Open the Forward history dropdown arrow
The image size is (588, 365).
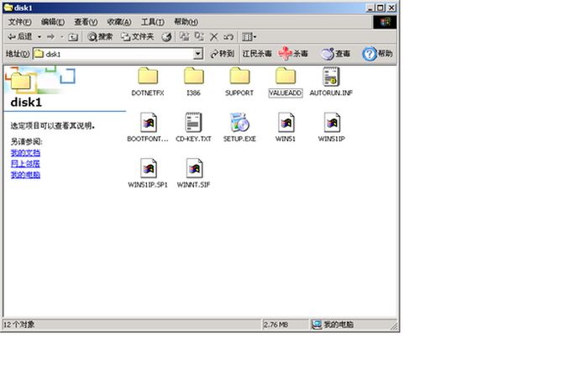62,37
